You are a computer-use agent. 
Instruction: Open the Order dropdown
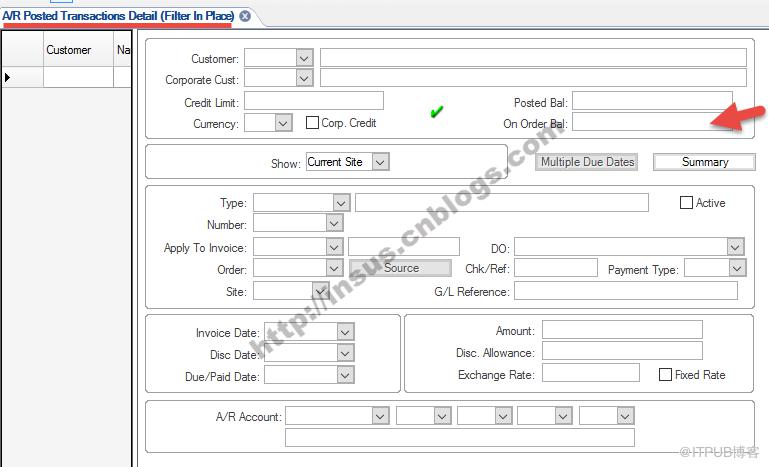click(x=334, y=268)
